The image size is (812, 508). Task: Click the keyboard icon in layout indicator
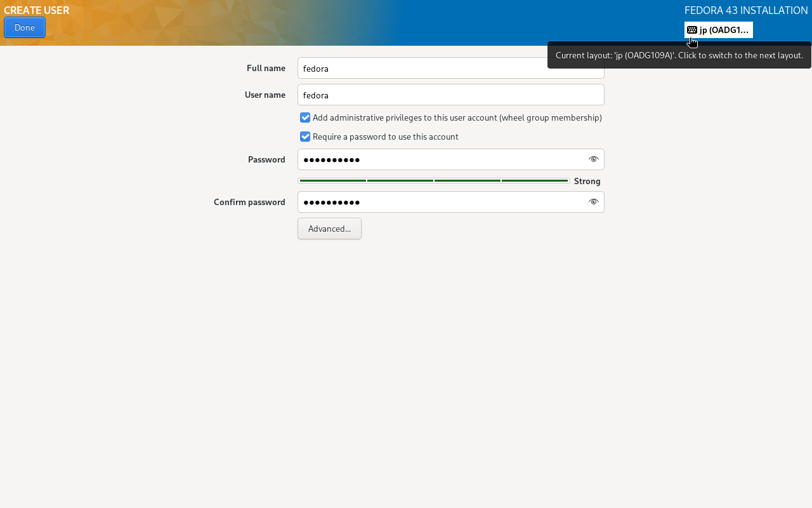click(x=692, y=30)
